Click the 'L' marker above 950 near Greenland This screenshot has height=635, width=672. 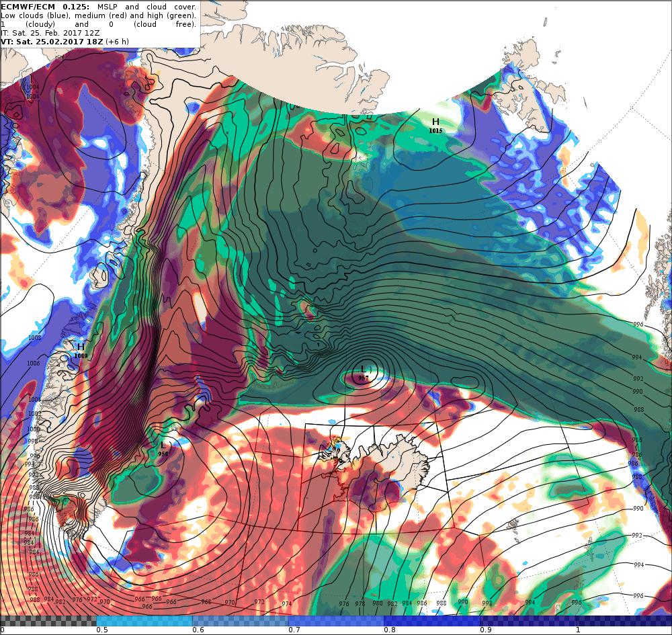coord(163,446)
